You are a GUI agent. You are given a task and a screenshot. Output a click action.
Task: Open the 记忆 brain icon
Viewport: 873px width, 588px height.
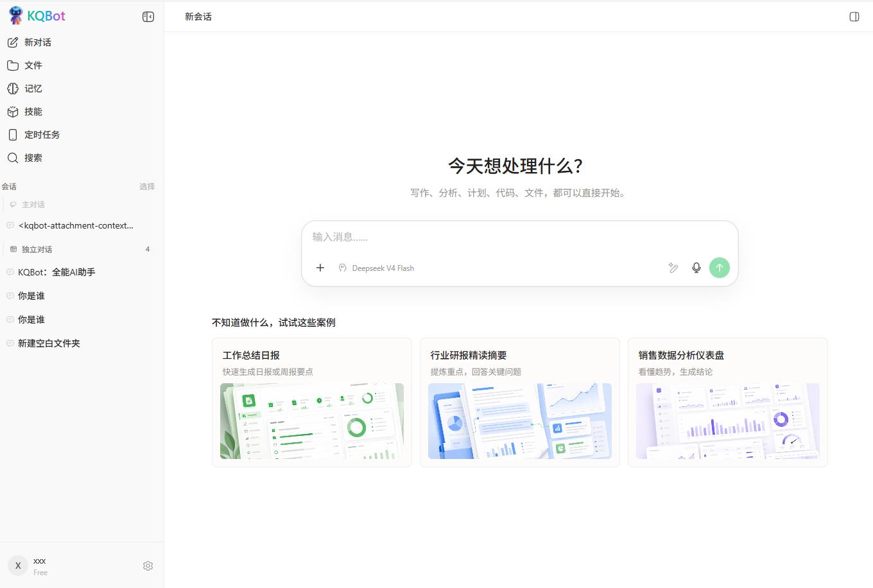[13, 89]
